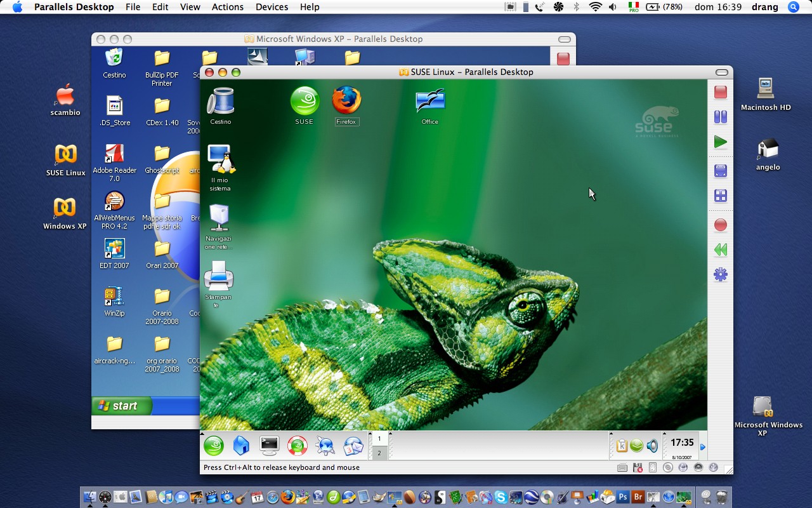Screen dimensions: 812x508
Task: Select SUSE Linux Parallels file on Mac desktop
Action: point(65,160)
